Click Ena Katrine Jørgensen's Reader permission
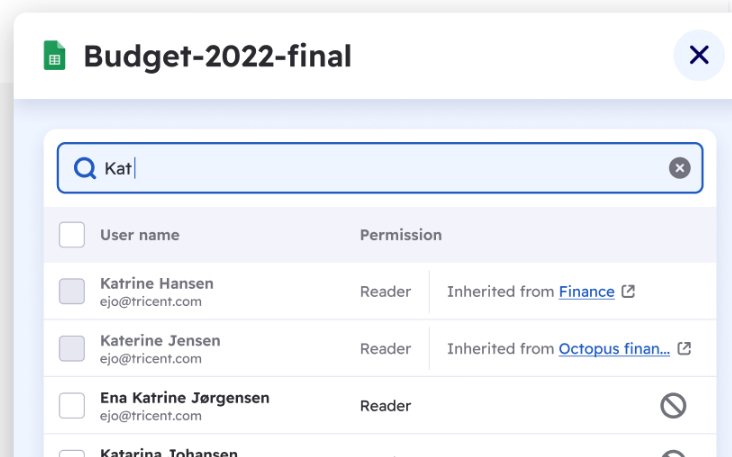 [x=385, y=406]
